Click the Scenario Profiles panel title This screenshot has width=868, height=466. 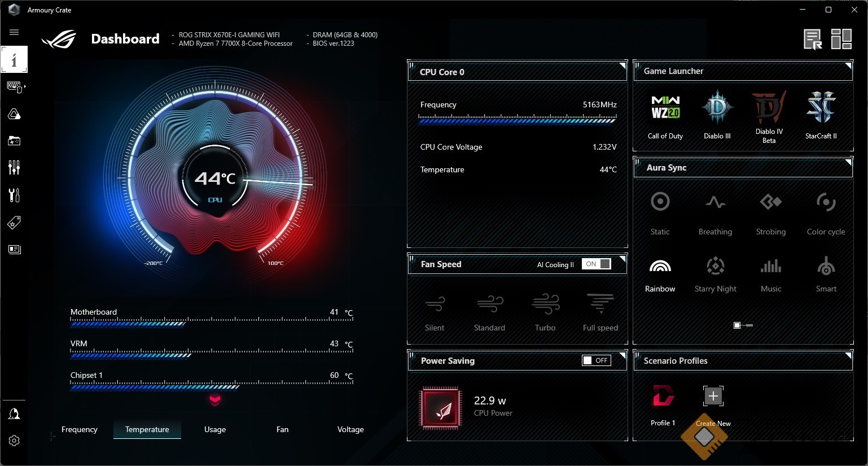tap(676, 361)
